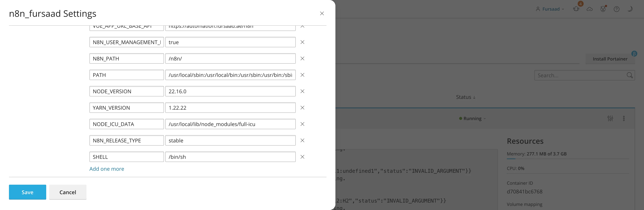Edit the /usr/local/sbin path value field
This screenshot has width=644, height=210.
(x=230, y=75)
